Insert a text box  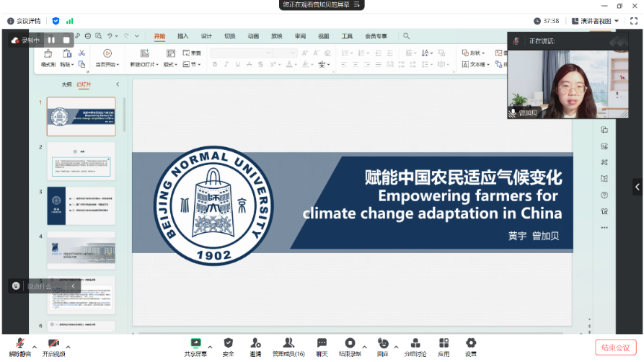click(x=475, y=64)
